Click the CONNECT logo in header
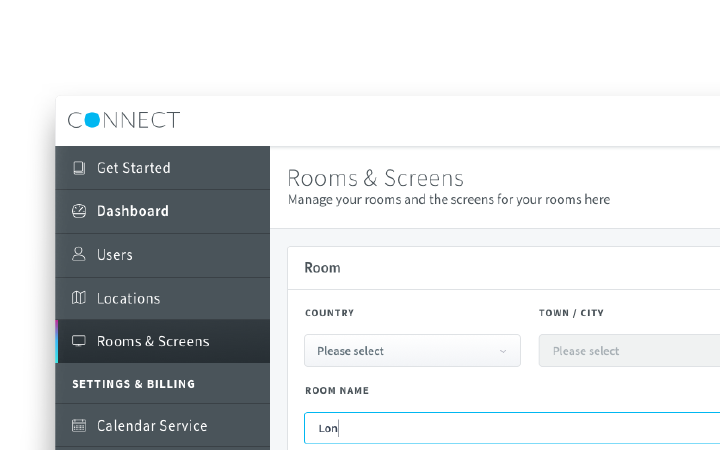720x450 pixels. coord(124,120)
